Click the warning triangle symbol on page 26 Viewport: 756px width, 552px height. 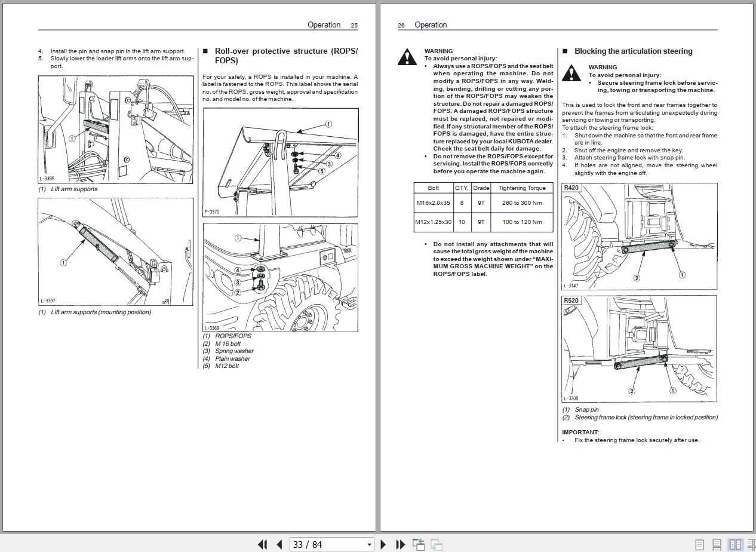(x=407, y=57)
